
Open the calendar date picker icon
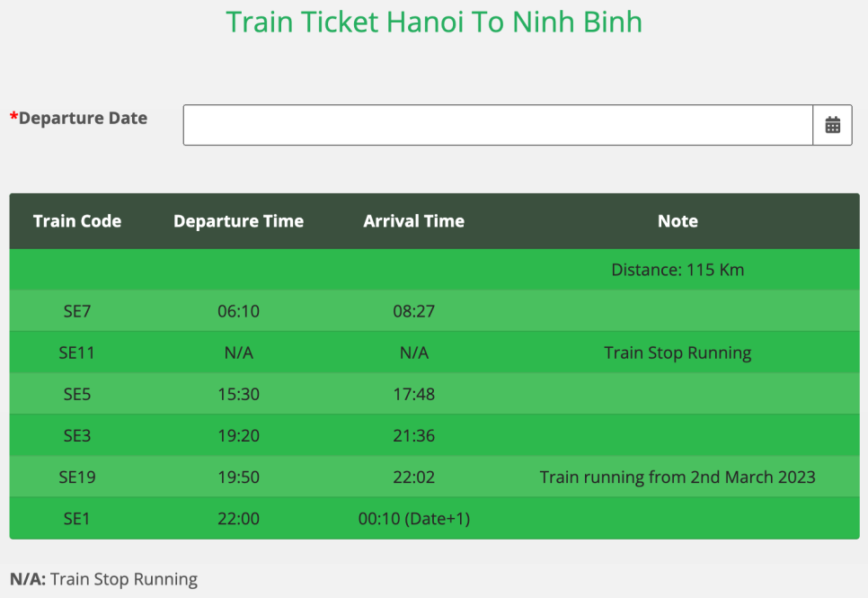coord(832,125)
